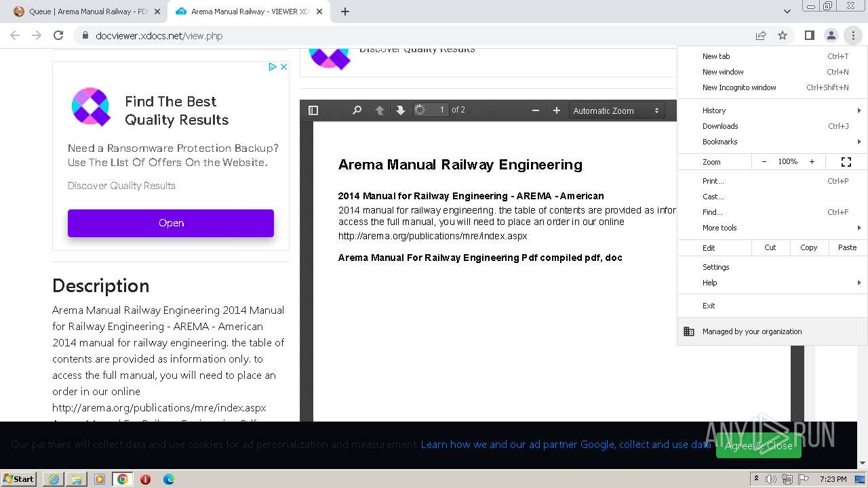Viewport: 868px width, 488px height.
Task: Click the volume speaker tray icon
Action: point(771,479)
